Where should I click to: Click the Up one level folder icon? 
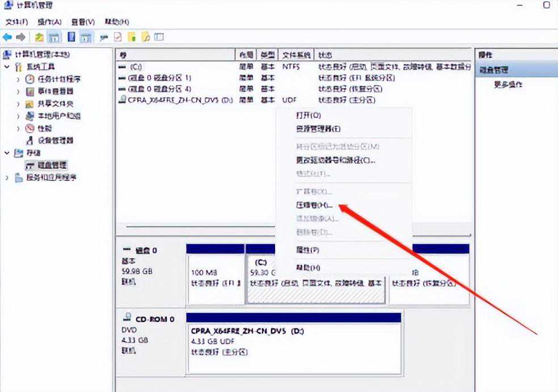tap(39, 37)
